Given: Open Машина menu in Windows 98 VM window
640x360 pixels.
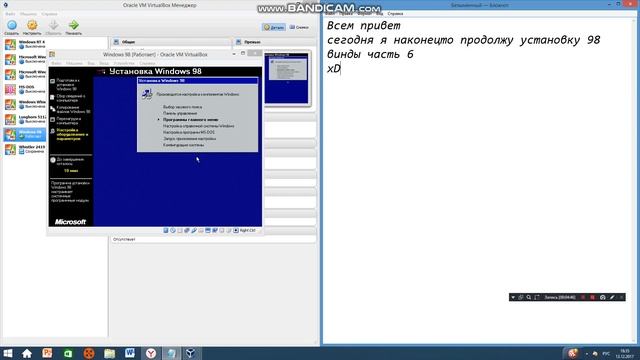Looking at the screenshot, I should (x=74, y=63).
